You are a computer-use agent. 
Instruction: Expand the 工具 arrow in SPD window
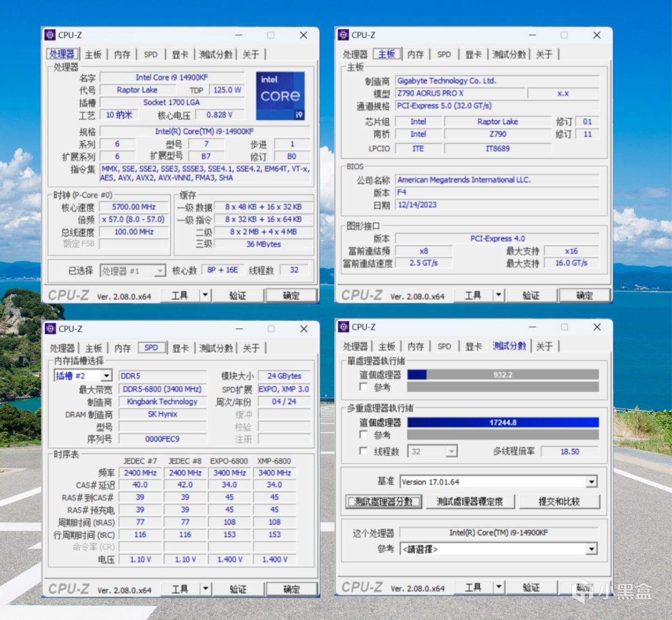[206, 589]
